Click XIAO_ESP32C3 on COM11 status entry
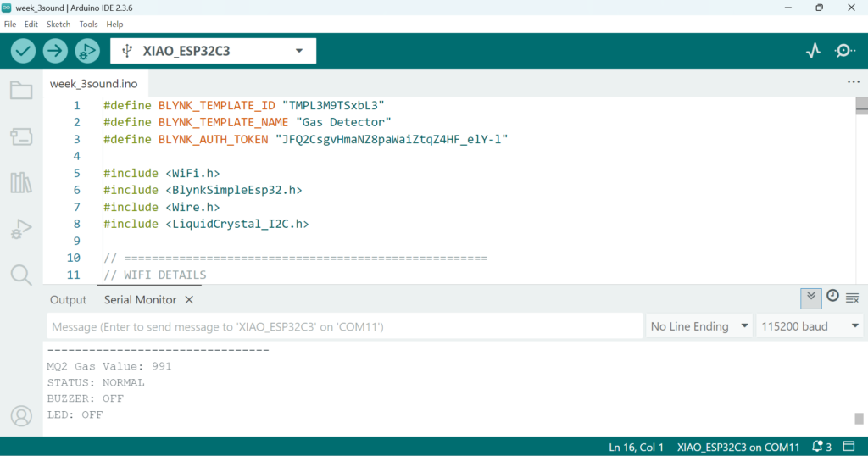The height and width of the screenshot is (456, 868). 738,448
